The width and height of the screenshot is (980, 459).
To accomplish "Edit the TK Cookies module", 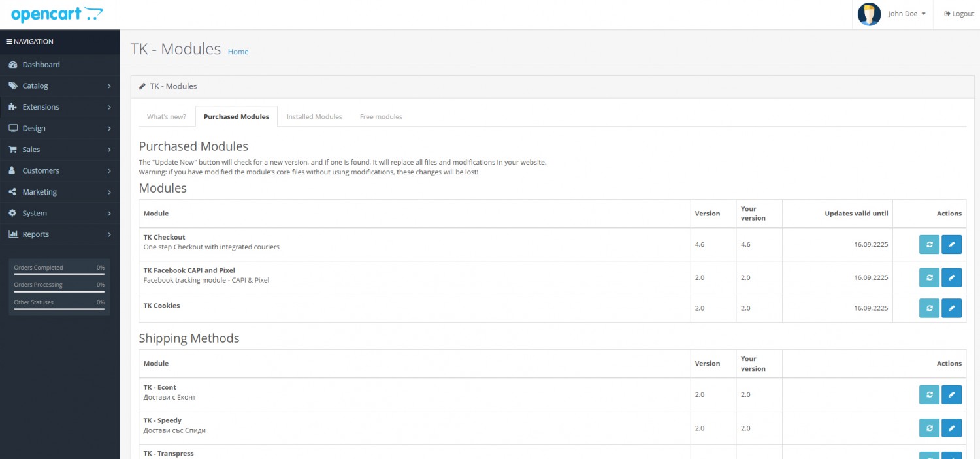I will pos(951,308).
